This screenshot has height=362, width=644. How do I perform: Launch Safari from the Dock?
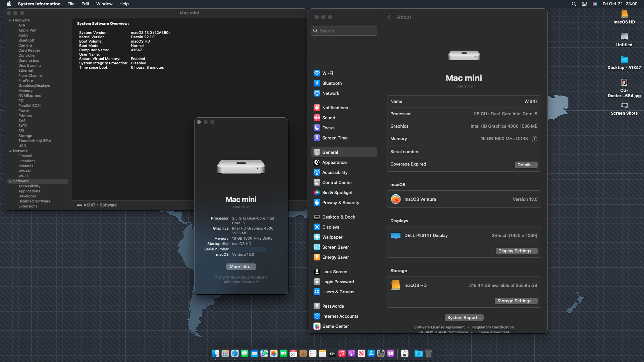[235, 353]
